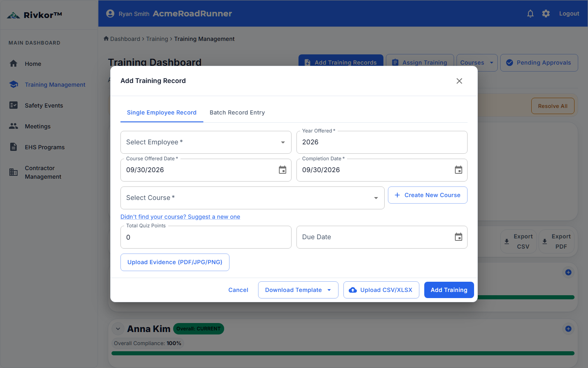Click the Year Offered input field
The width and height of the screenshot is (588, 368).
(x=382, y=142)
